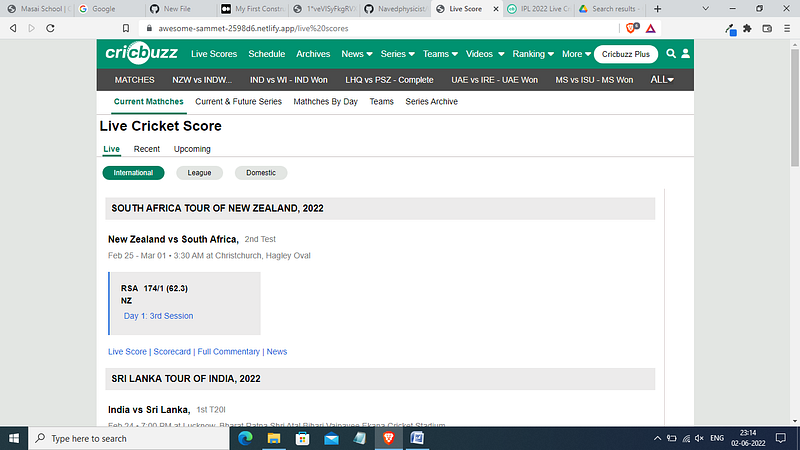Viewport: 800px width, 450px height.
Task: Click the Cricbuzz Plus button
Action: 626,54
